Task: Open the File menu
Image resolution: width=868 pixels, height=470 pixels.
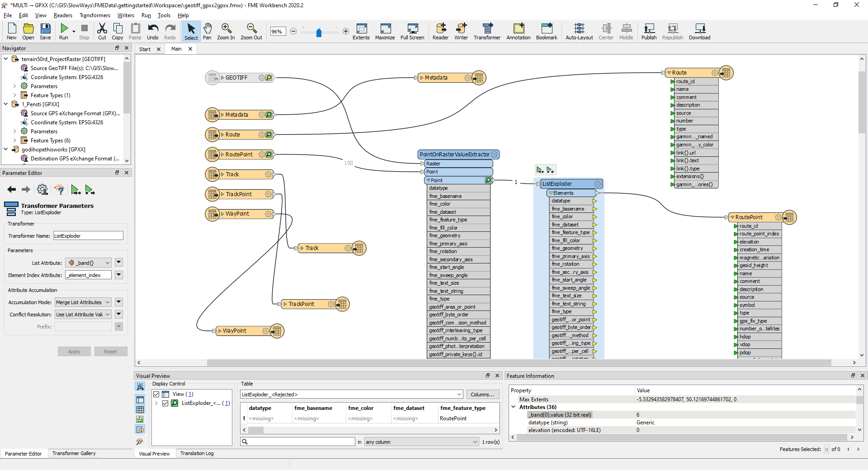Action: click(8, 15)
